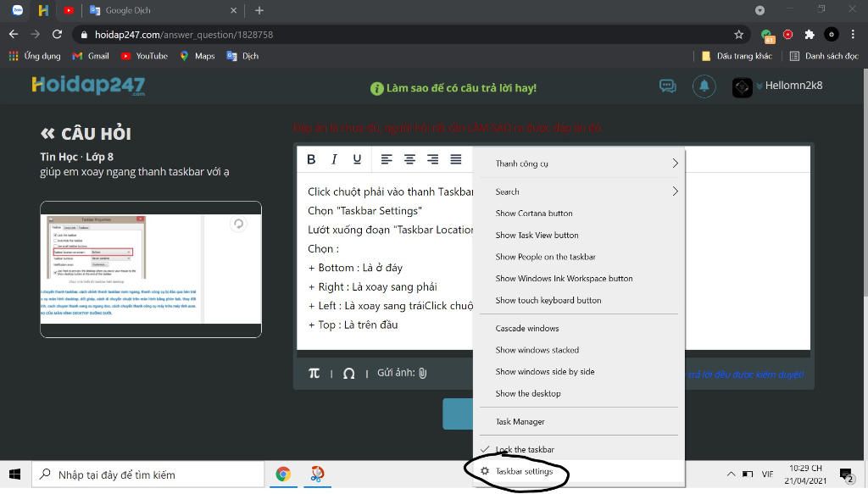Open the clock showing 10:29 CH
The height and width of the screenshot is (494, 868).
coord(805,475)
